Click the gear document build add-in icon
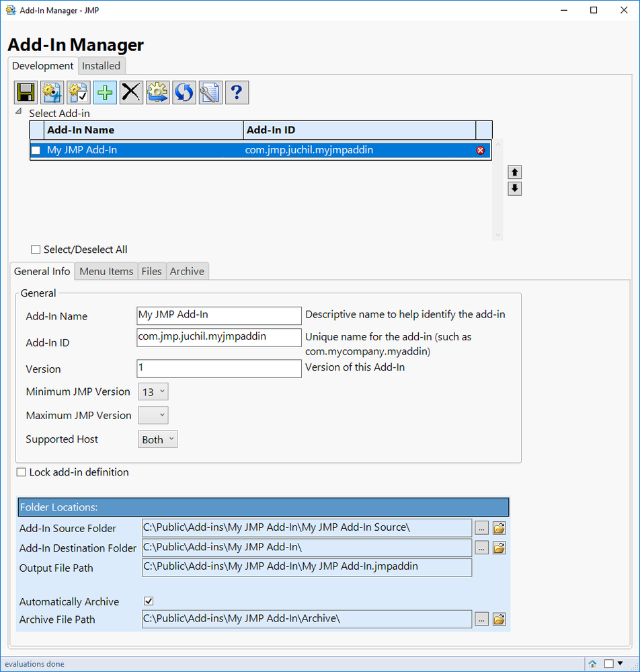Viewport: 640px width, 672px height. tap(52, 92)
